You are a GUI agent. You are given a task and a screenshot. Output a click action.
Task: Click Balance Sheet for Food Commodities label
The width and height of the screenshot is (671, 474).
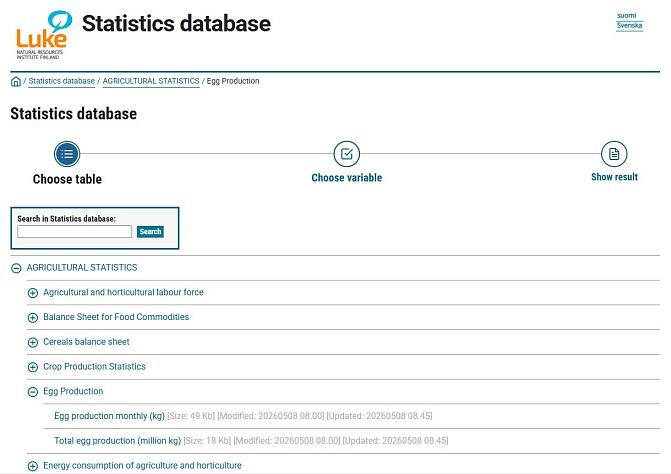116,317
